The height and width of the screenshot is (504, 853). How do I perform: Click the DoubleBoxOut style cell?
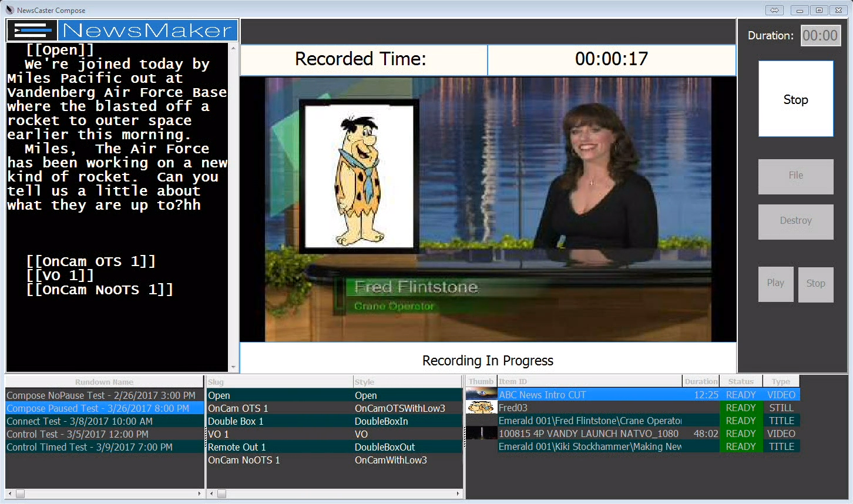408,447
